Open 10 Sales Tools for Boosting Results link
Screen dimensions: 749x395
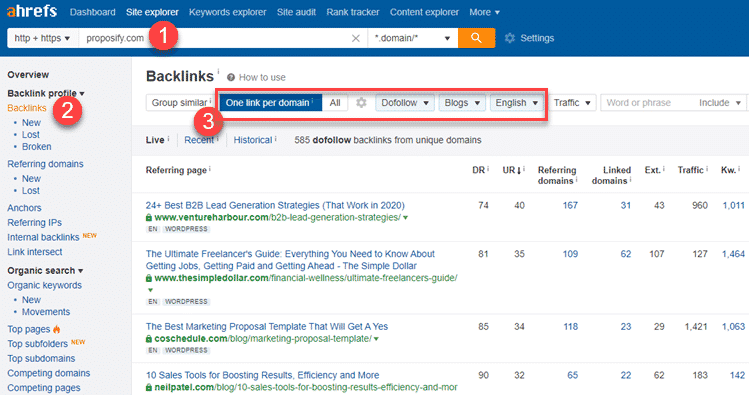coord(262,375)
